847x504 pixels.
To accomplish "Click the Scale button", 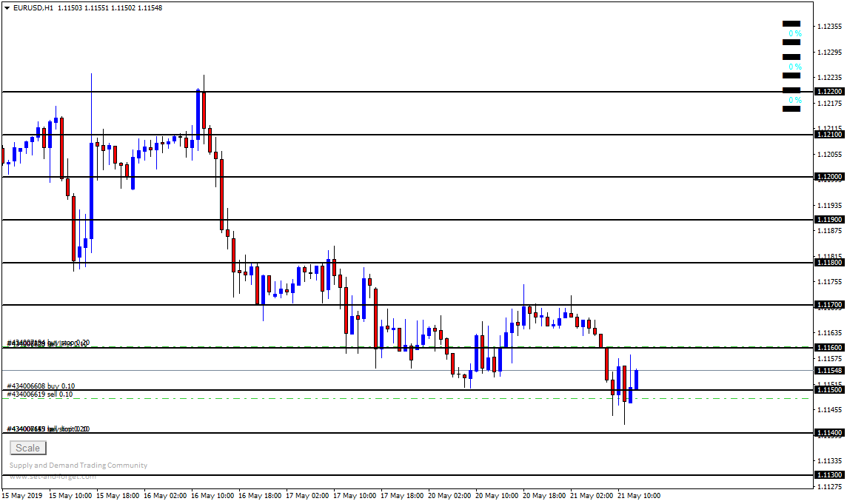I will (28, 448).
